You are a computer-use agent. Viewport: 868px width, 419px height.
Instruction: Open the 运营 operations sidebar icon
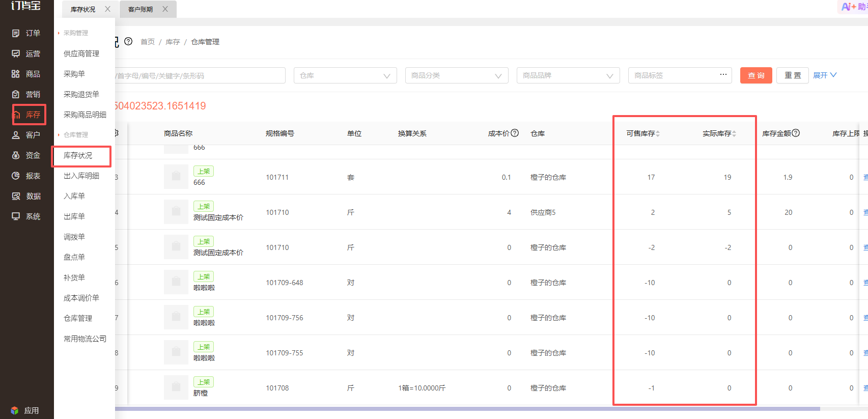[16, 53]
